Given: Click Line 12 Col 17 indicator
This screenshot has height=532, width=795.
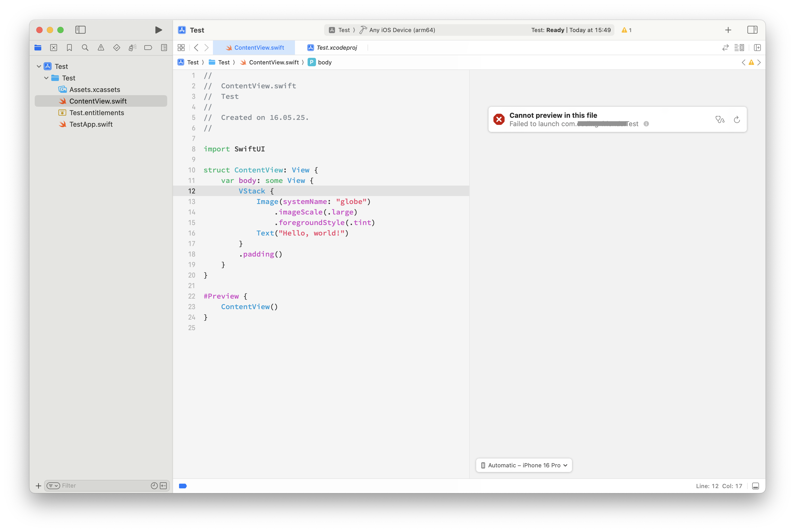Looking at the screenshot, I should (719, 486).
